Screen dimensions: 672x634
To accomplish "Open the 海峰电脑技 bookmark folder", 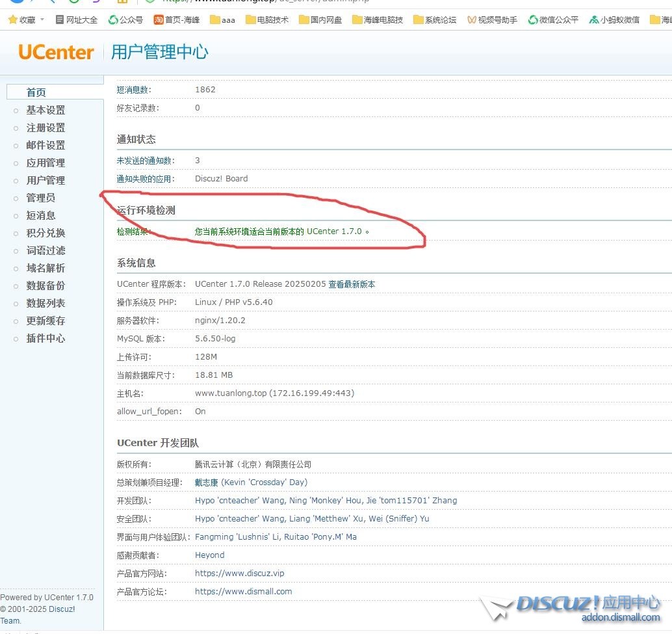I will tap(378, 20).
